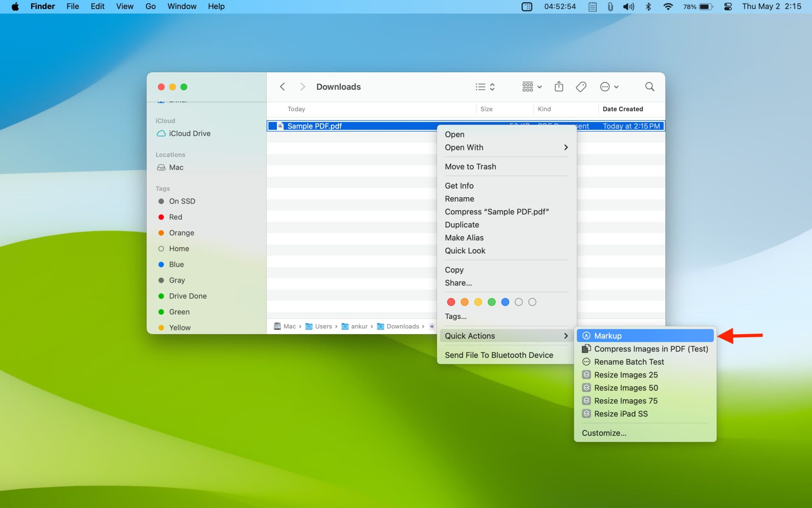Click Downloads in the path bar

tap(398, 326)
